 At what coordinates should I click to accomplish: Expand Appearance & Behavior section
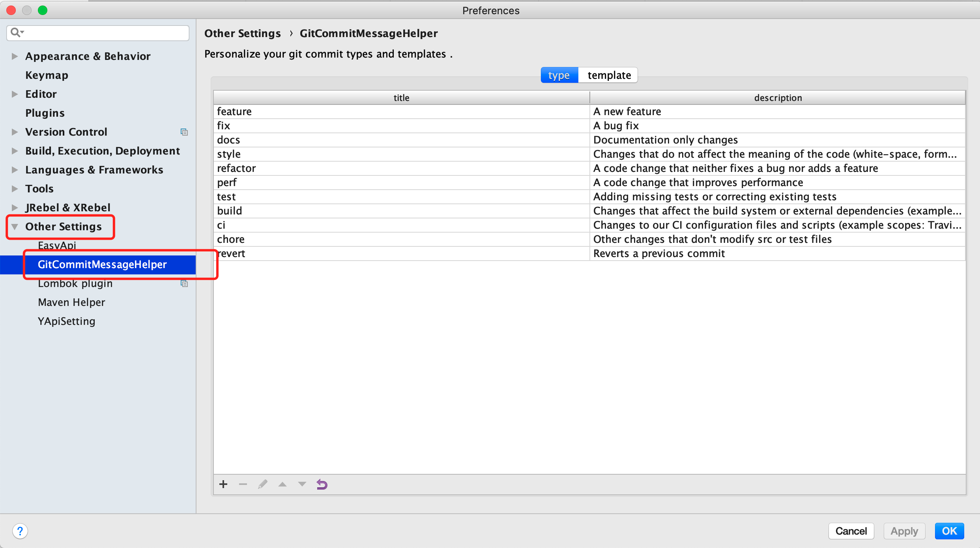coord(15,56)
